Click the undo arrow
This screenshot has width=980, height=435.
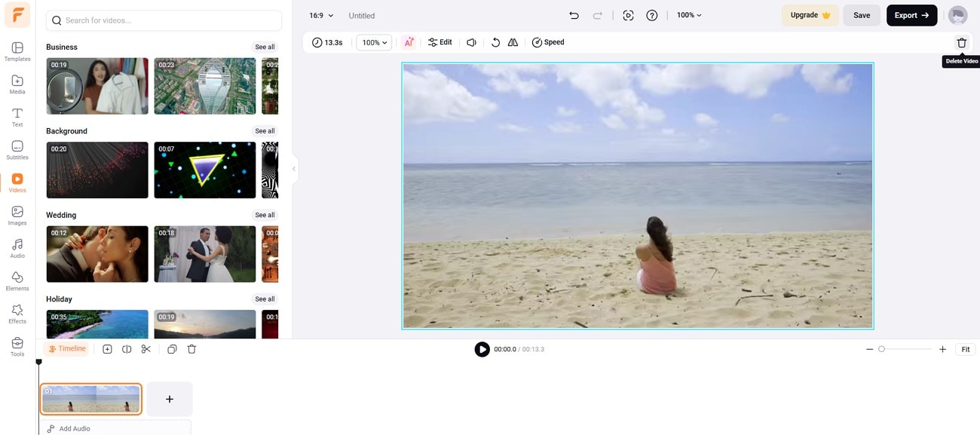[574, 15]
